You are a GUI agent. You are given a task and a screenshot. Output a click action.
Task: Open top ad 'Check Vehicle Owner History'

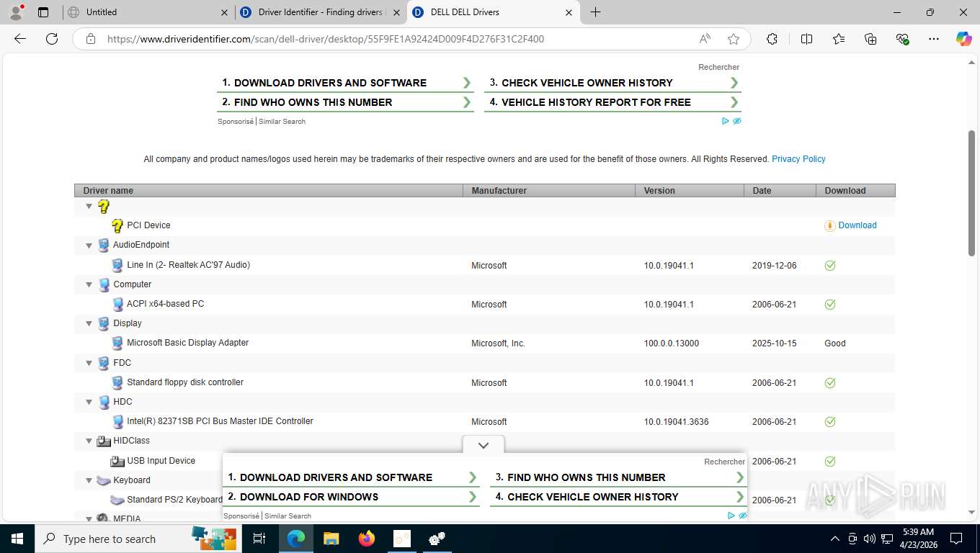612,83
